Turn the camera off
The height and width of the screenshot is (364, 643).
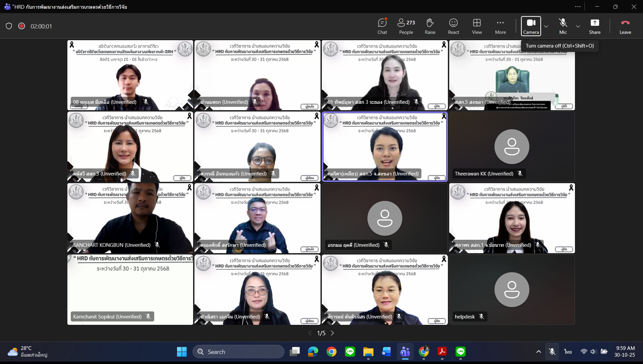[531, 26]
